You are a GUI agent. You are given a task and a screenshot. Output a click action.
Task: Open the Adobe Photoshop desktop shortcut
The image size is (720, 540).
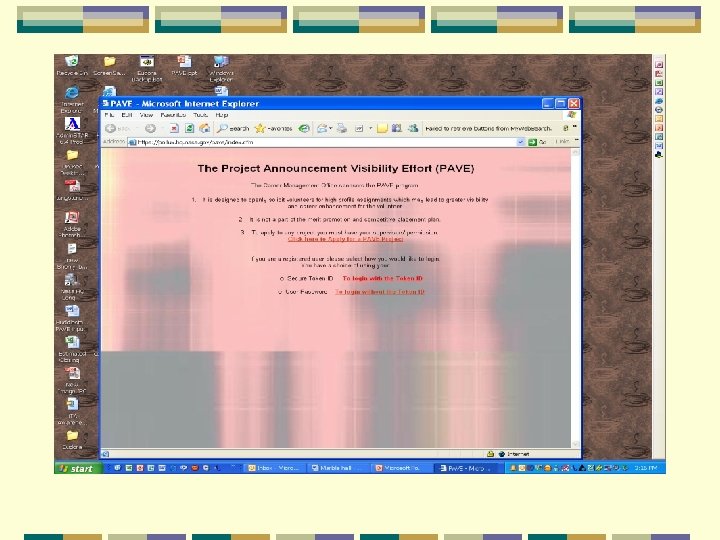tap(72, 224)
